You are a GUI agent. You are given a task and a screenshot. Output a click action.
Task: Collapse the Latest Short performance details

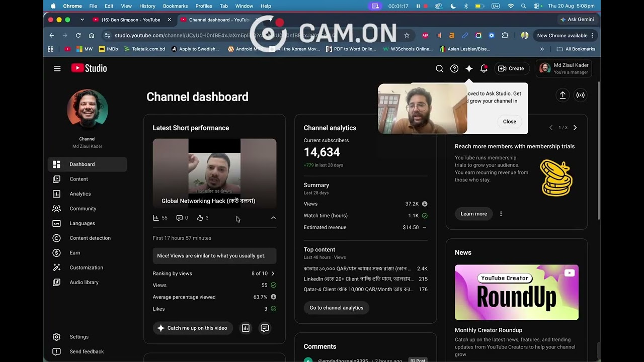tap(273, 218)
